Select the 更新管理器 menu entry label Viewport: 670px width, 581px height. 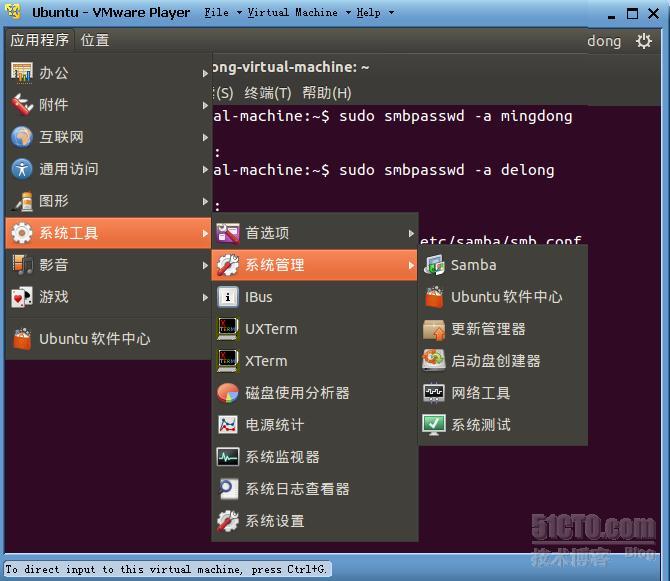click(x=488, y=329)
